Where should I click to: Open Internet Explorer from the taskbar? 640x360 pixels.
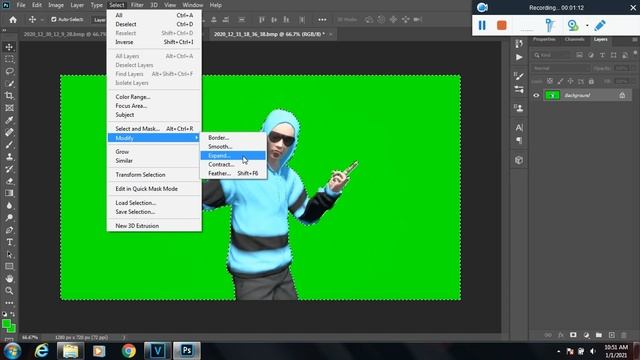click(x=41, y=351)
